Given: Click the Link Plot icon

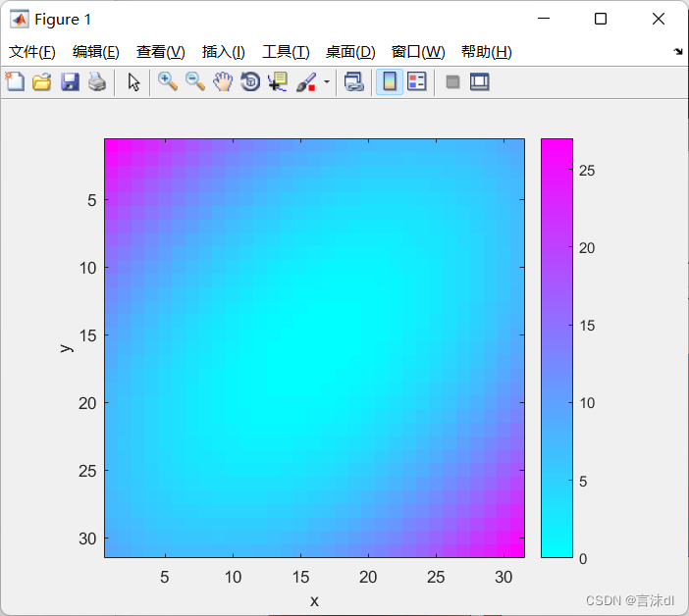Looking at the screenshot, I should coord(354,81).
